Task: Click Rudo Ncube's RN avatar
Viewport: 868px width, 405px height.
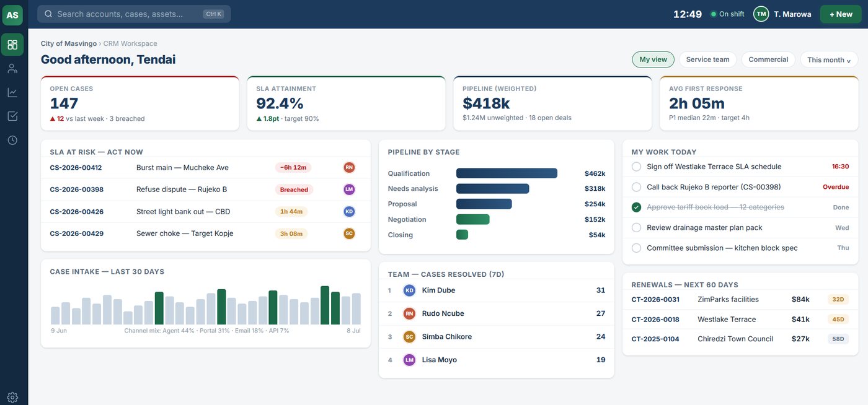Action: click(409, 313)
